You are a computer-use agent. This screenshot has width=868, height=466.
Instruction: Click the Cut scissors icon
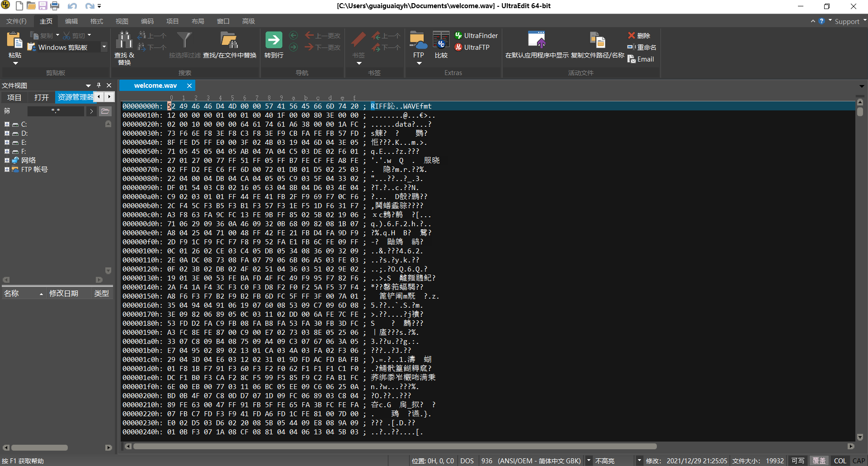click(67, 35)
